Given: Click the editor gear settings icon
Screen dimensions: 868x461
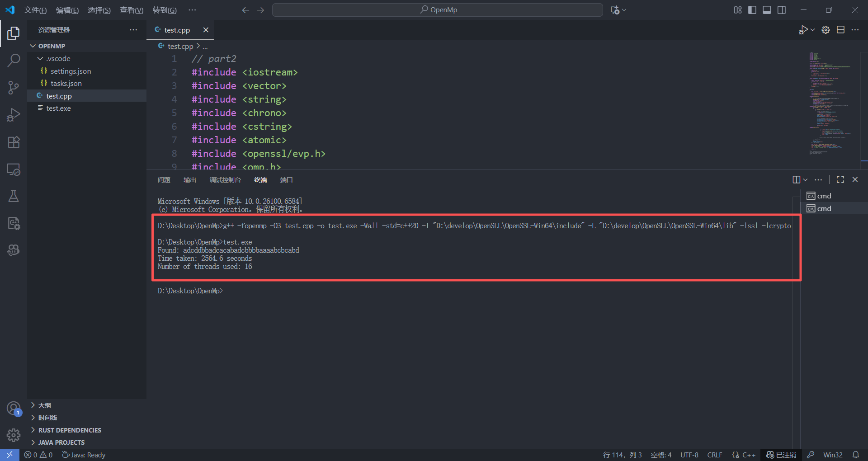Looking at the screenshot, I should point(826,30).
